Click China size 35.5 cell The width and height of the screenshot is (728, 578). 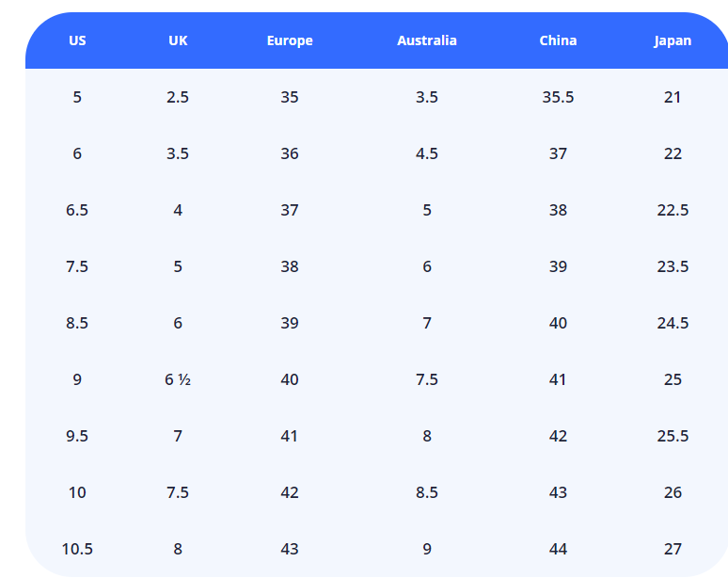click(x=558, y=97)
